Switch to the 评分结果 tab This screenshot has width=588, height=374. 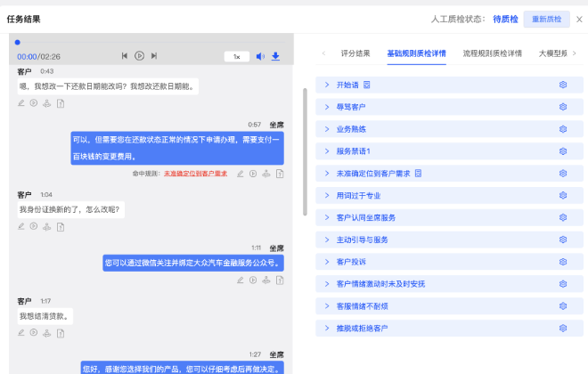coord(355,53)
